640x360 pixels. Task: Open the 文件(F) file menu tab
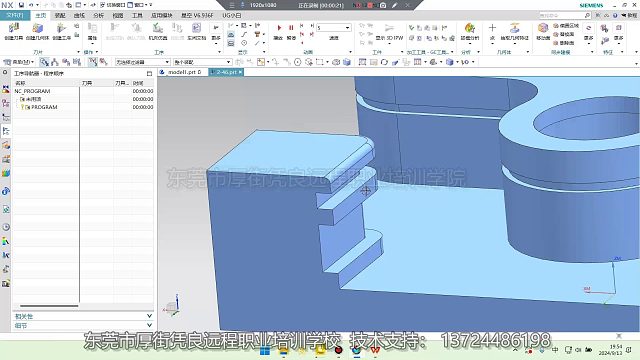pyautogui.click(x=15, y=15)
